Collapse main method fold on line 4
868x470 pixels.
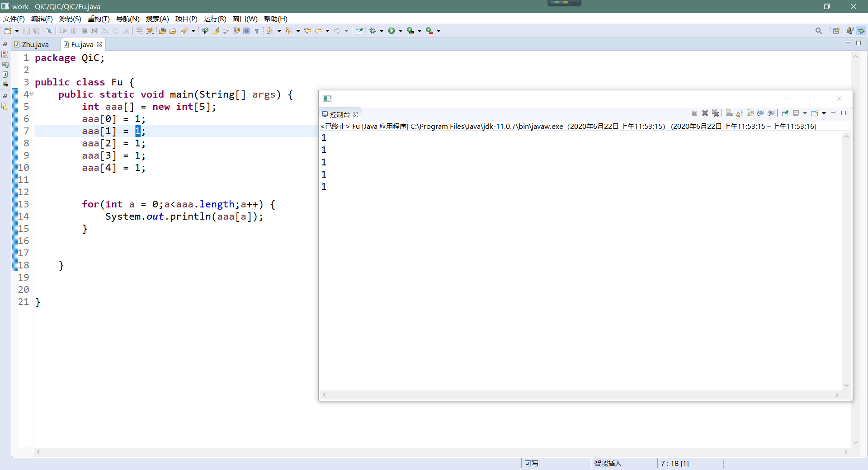click(32, 94)
